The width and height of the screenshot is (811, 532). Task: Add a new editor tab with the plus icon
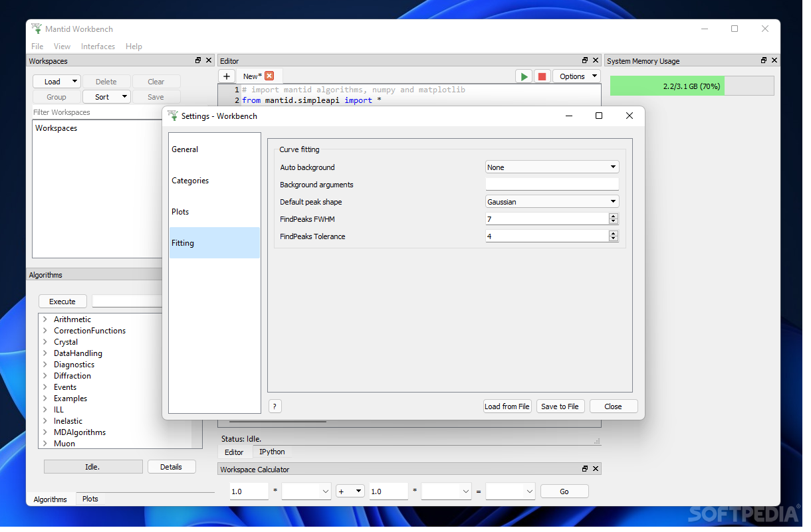[226, 76]
